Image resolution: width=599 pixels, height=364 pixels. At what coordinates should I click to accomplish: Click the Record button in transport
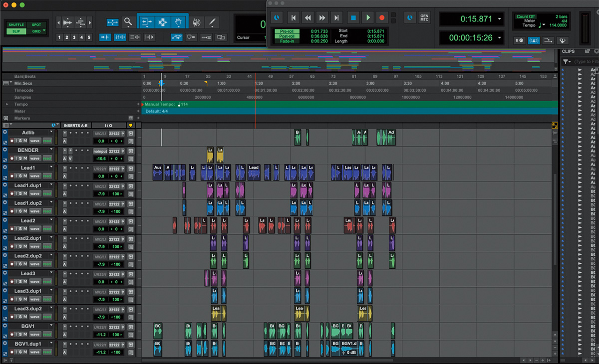point(382,17)
